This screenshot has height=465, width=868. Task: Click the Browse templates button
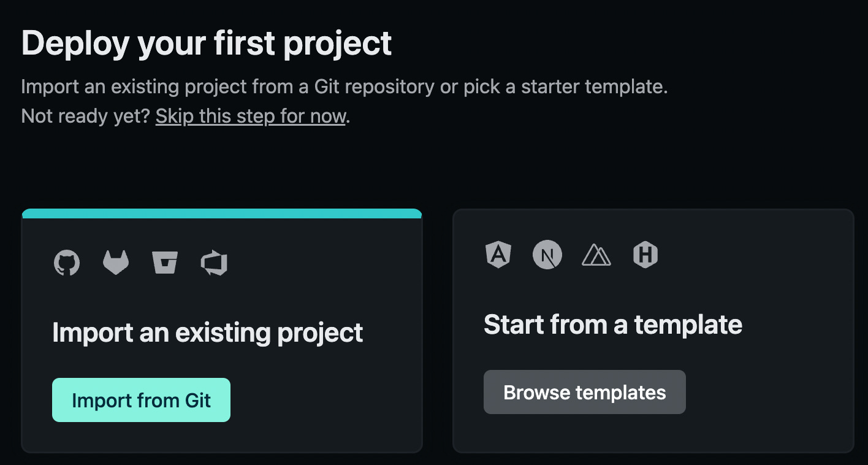click(x=584, y=392)
